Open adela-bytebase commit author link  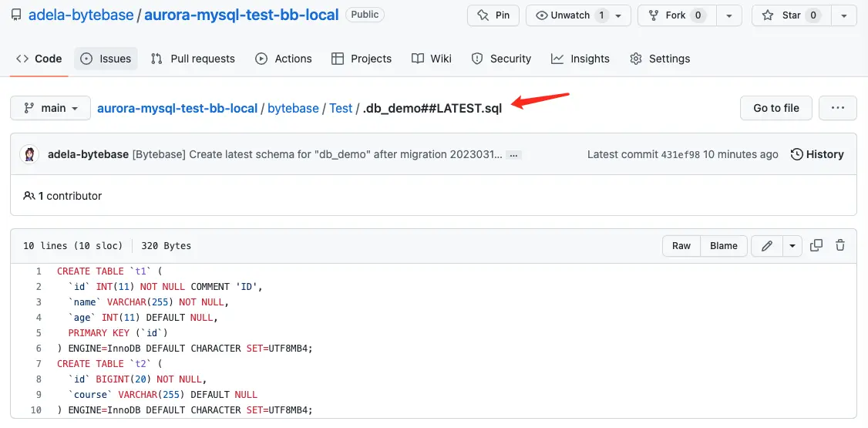(x=89, y=154)
